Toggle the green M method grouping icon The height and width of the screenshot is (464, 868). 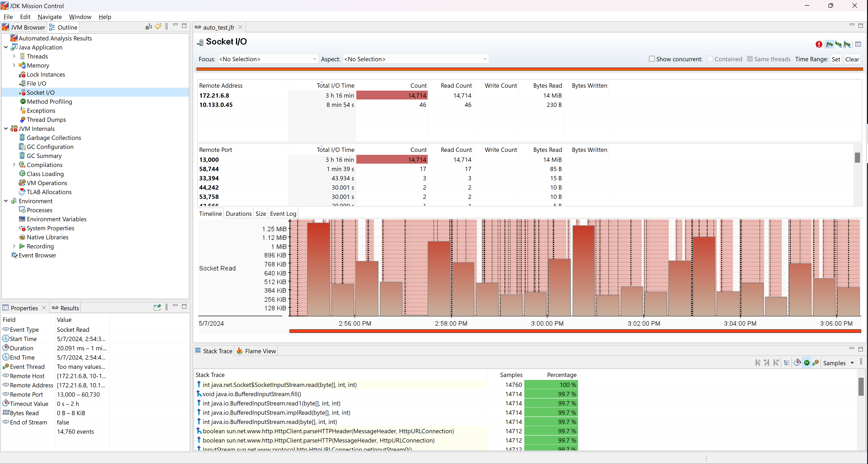807,363
